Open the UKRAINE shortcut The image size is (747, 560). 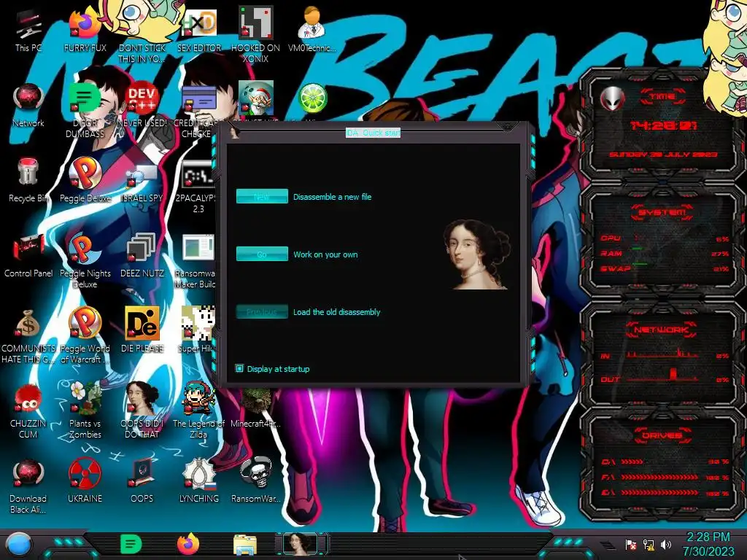tap(85, 481)
